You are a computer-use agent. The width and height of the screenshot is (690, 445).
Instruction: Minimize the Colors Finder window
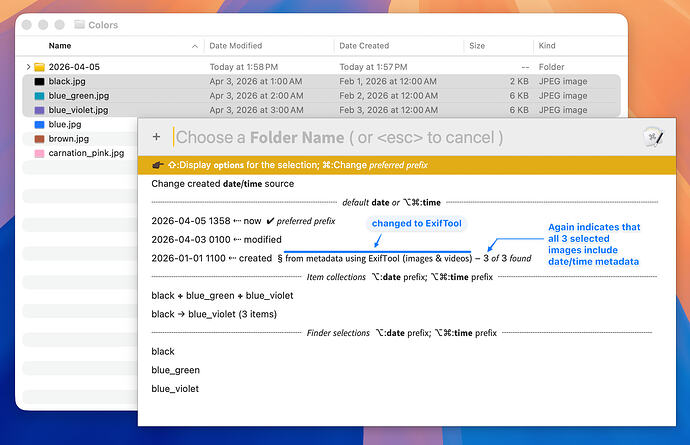pos(43,25)
